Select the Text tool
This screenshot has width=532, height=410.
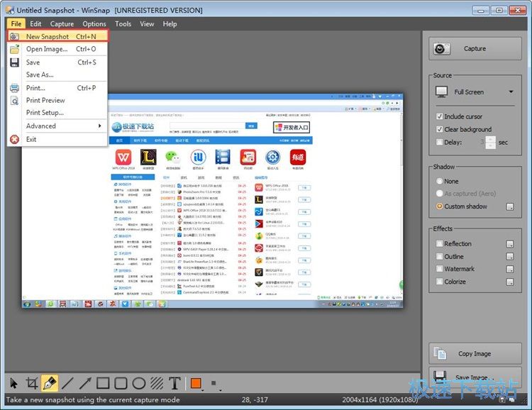point(174,384)
